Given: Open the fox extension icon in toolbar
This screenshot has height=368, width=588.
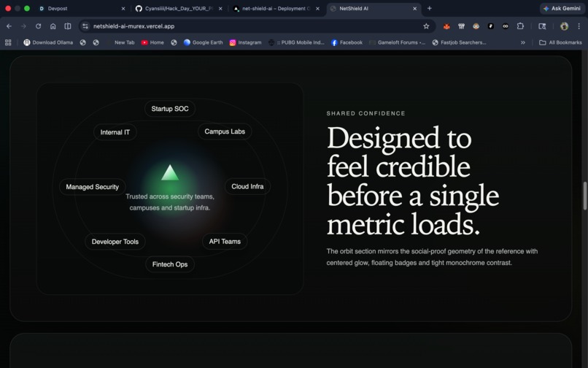Looking at the screenshot, I should point(446,26).
